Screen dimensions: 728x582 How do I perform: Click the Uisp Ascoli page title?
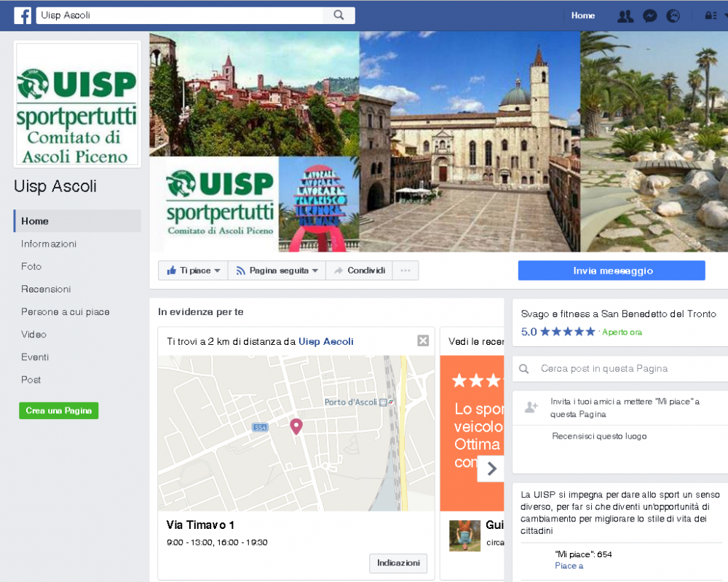pos(55,186)
